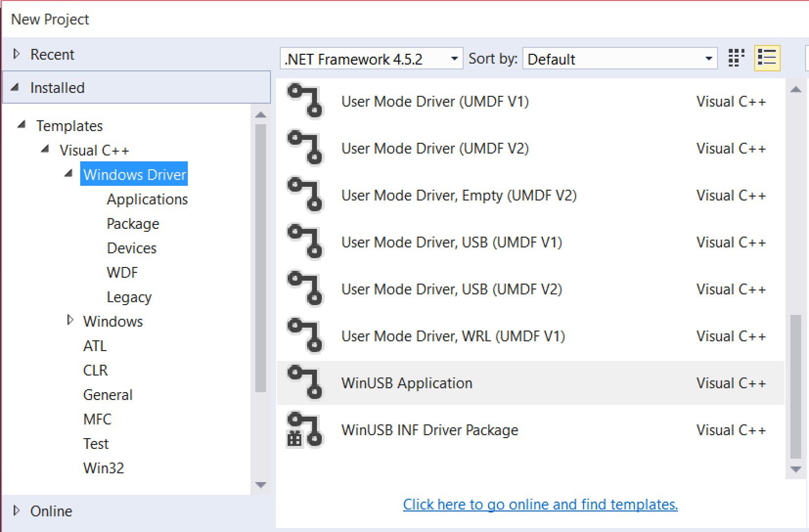Image resolution: width=809 pixels, height=532 pixels.
Task: Switch to small icons grid view
Action: (x=736, y=58)
